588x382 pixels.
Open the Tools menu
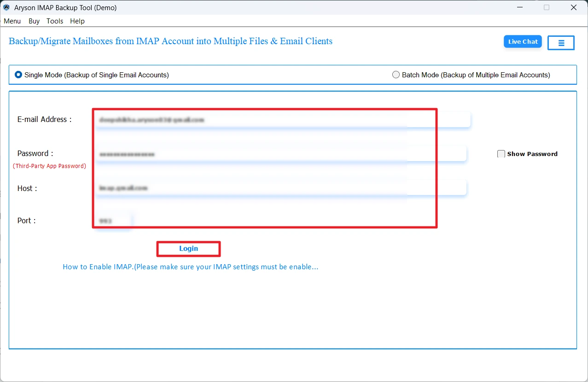pos(55,21)
